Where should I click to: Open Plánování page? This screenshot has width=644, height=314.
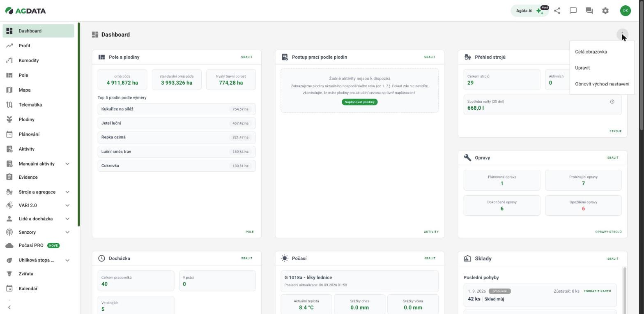[x=38, y=134]
